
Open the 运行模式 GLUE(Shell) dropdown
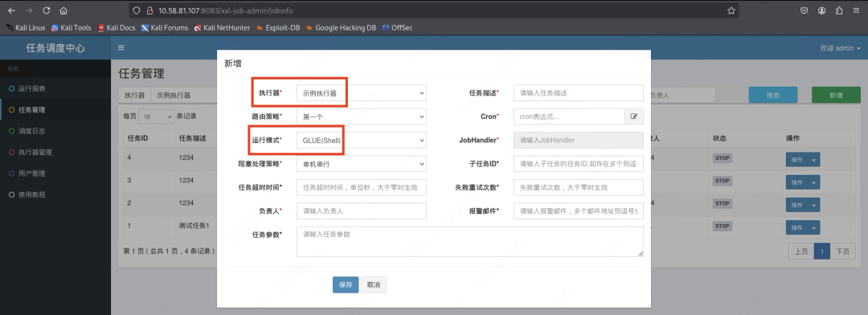[362, 141]
